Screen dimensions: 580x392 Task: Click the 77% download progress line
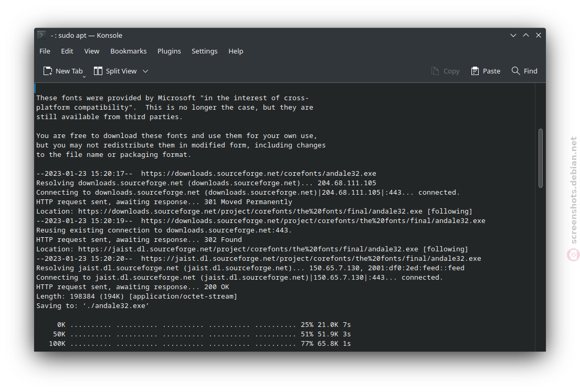tap(200, 344)
